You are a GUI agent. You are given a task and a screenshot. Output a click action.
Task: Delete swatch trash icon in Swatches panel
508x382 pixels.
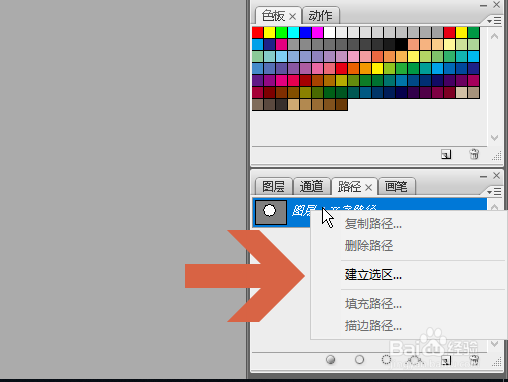(x=474, y=154)
